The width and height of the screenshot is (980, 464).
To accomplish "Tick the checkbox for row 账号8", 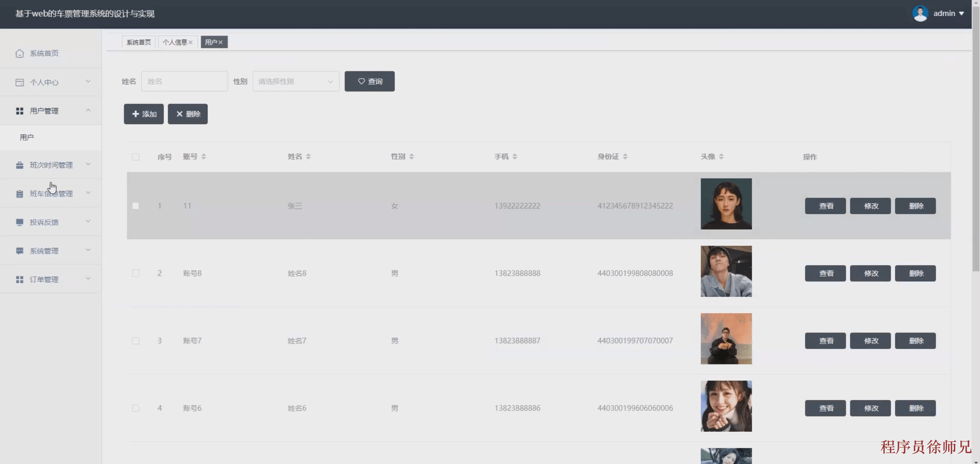I will coord(136,274).
